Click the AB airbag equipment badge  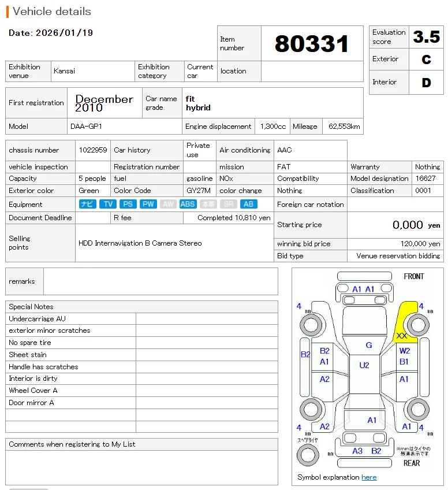click(248, 204)
